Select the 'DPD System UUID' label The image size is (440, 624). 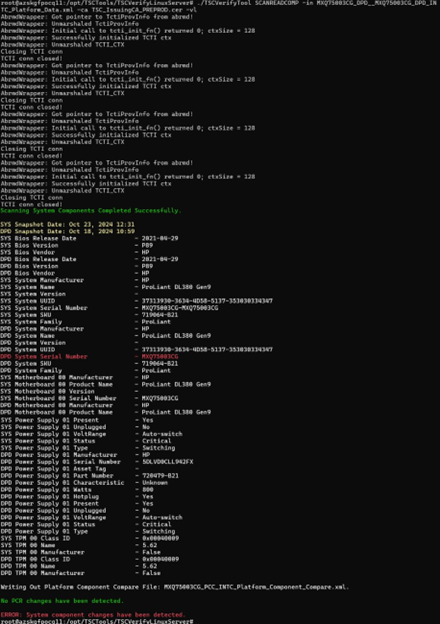(27, 350)
